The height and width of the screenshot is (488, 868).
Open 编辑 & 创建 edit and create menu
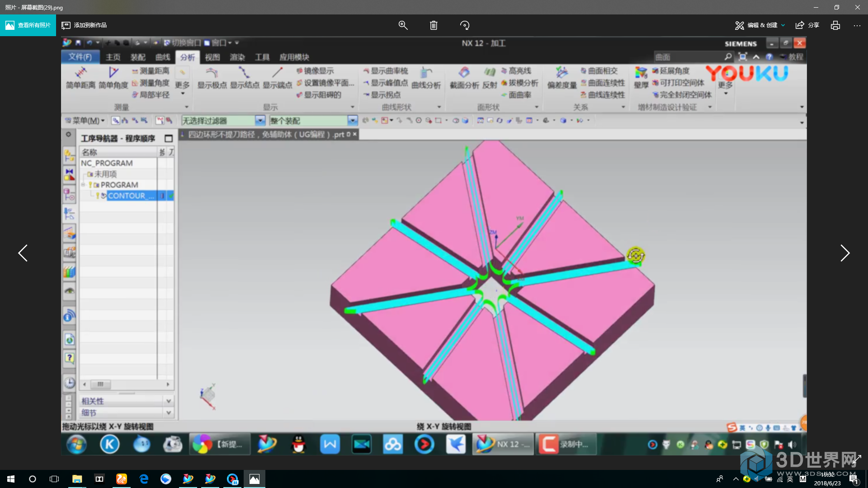(760, 25)
